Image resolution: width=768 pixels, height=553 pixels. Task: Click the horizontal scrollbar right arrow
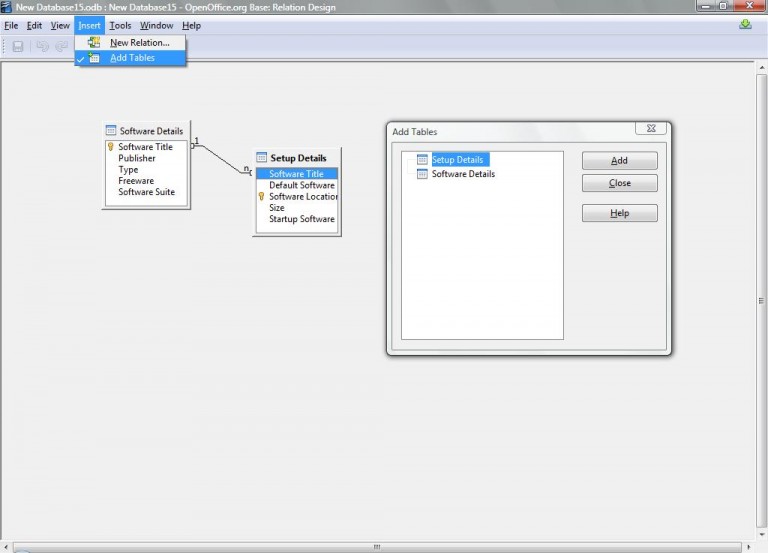tap(749, 547)
